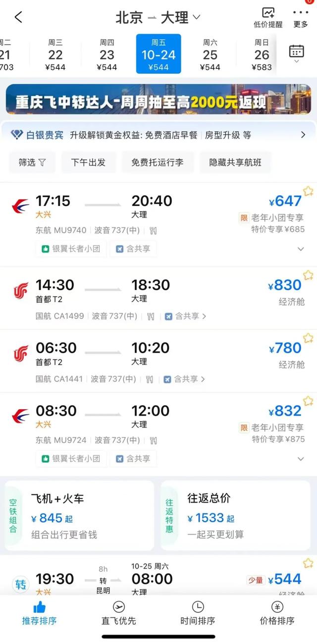The height and width of the screenshot is (644, 317).
Task: Open the Chongqing transfer promo banner
Action: click(158, 99)
